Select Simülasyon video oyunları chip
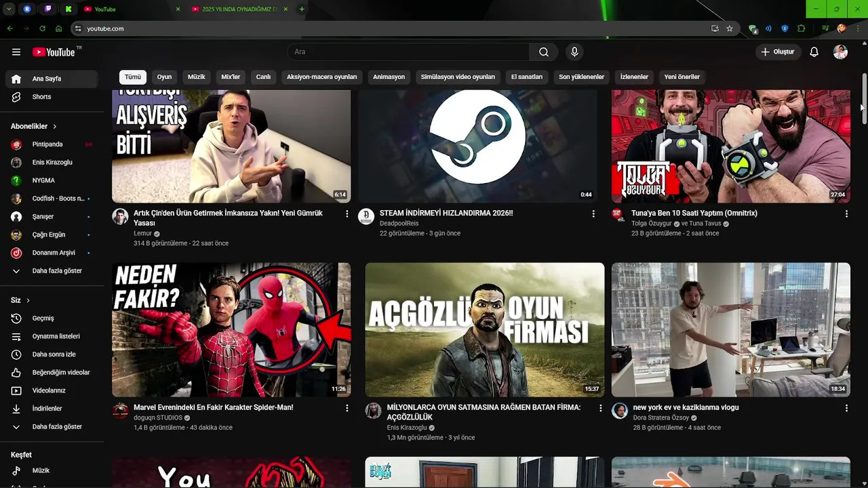This screenshot has height=488, width=868. [458, 77]
